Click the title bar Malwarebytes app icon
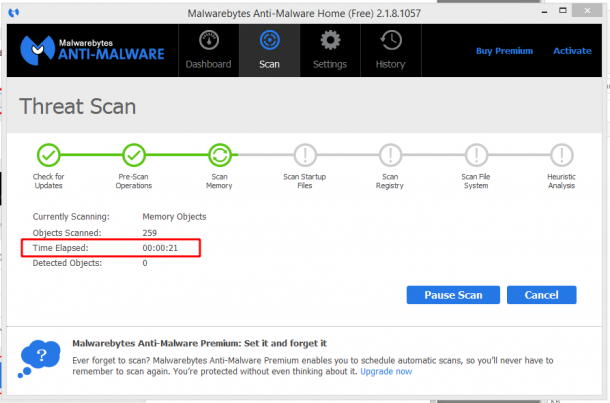Image resolution: width=610 pixels, height=403 pixels. [x=14, y=13]
